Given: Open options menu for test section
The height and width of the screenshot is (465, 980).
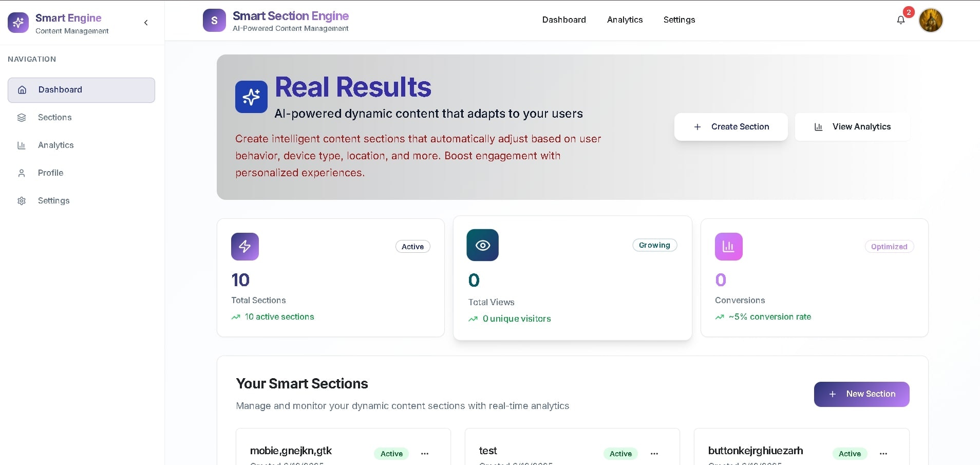Looking at the screenshot, I should (x=654, y=454).
